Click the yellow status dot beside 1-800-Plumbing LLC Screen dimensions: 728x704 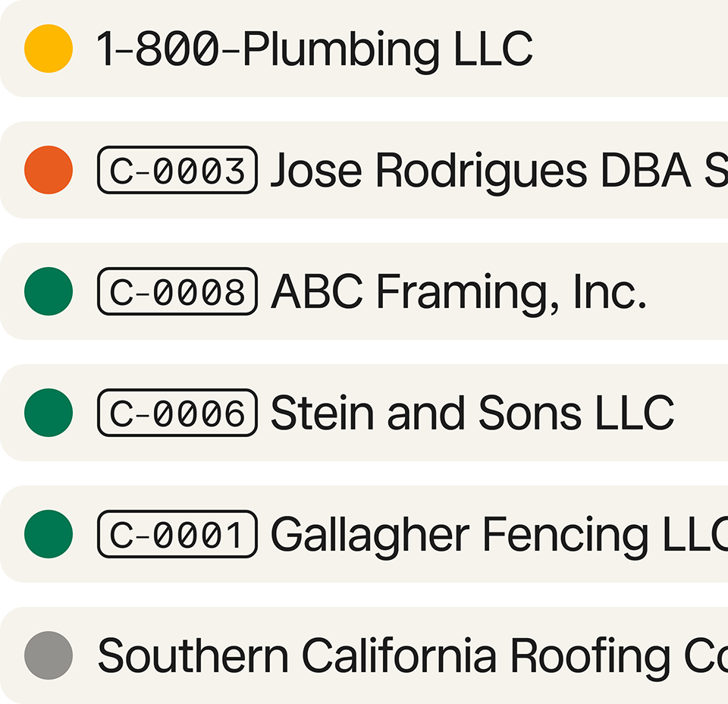[49, 49]
